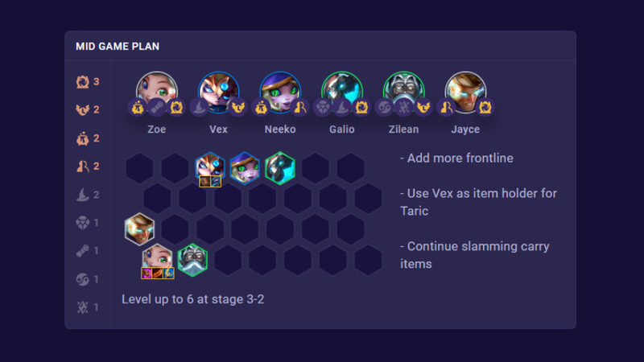
Task: Select the Vex portrait in champion row
Action: click(218, 92)
